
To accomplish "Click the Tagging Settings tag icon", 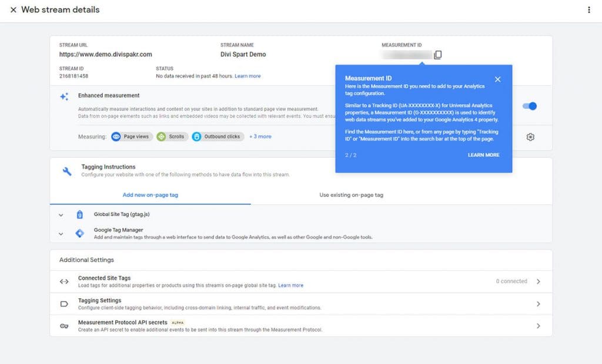I will (64, 304).
